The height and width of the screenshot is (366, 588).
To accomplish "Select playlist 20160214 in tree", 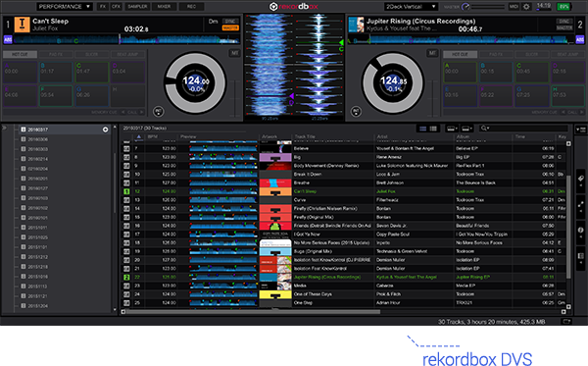I will coord(38,159).
